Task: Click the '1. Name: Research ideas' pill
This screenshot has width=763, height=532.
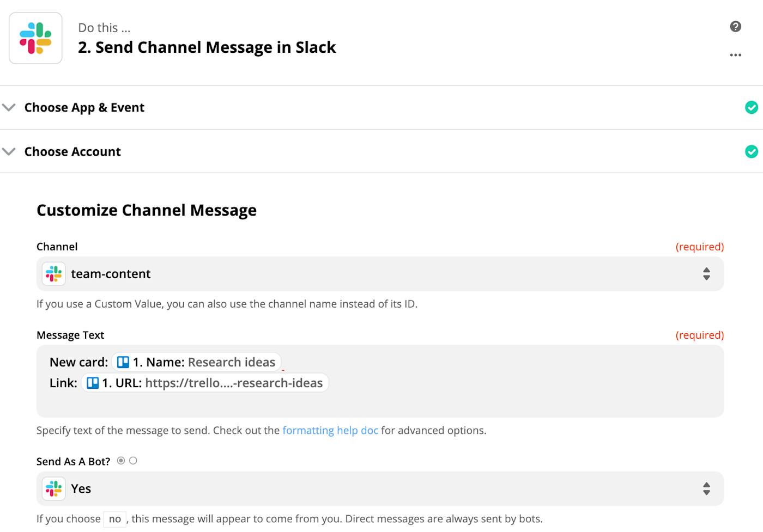Action: point(196,362)
